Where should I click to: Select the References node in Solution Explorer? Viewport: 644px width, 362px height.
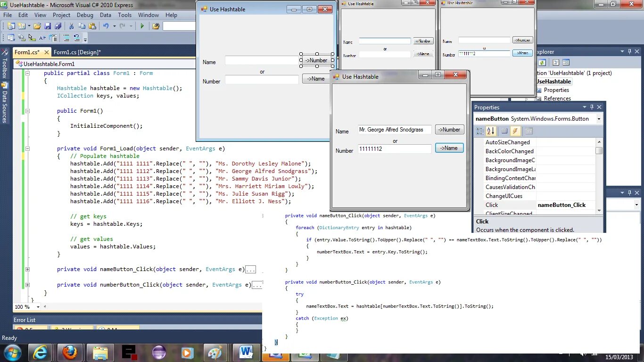[557, 99]
